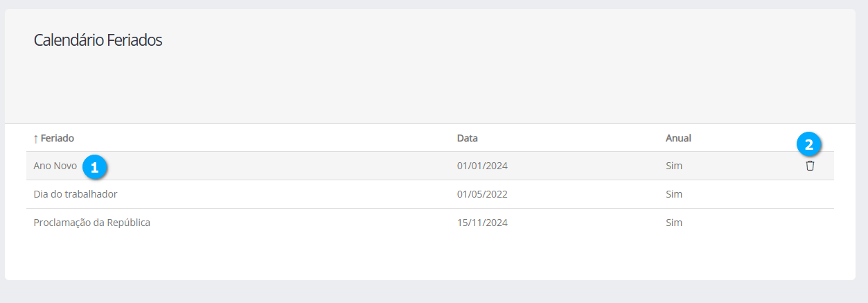Open the Ano Novo holiday entry

pyautogui.click(x=55, y=166)
